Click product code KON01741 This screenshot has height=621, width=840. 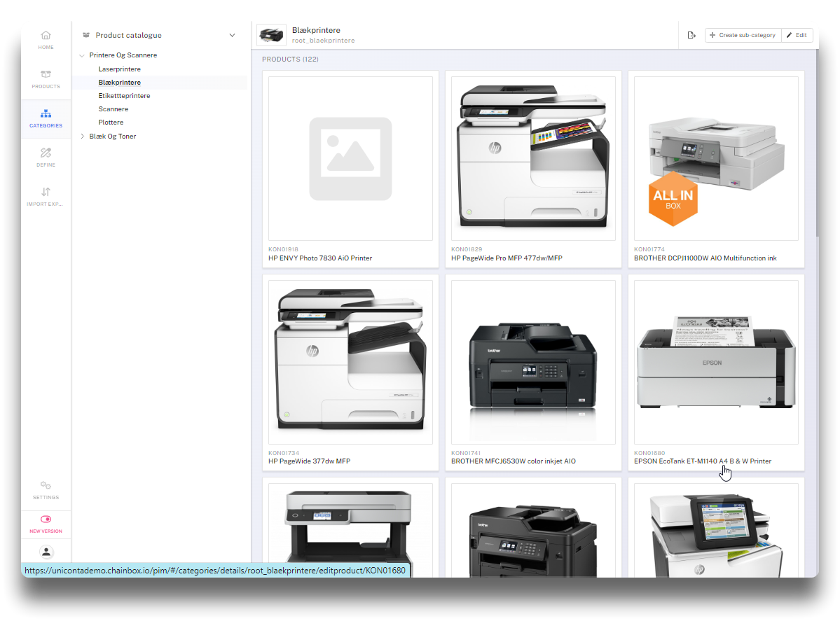pos(465,453)
